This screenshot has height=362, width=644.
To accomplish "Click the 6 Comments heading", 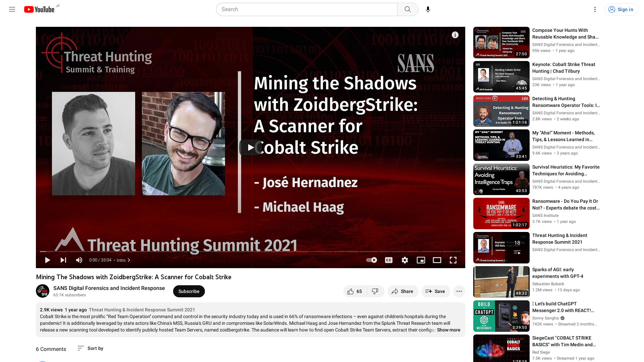I will click(51, 349).
